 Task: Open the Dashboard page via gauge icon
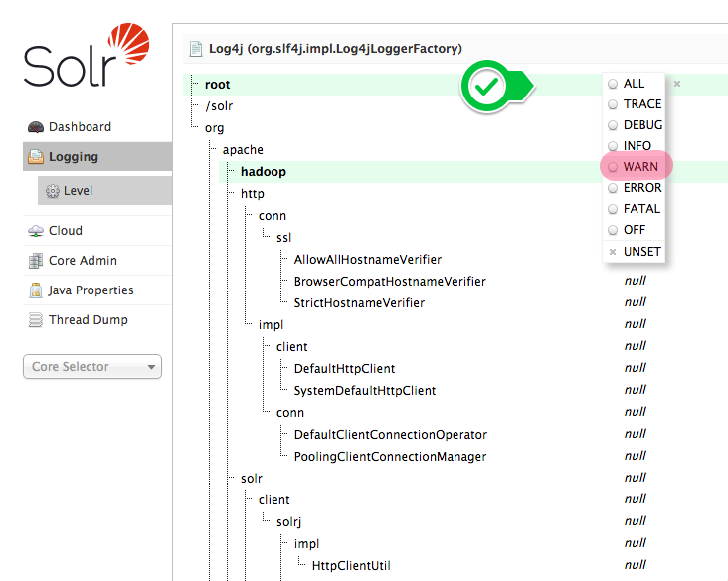[x=36, y=126]
